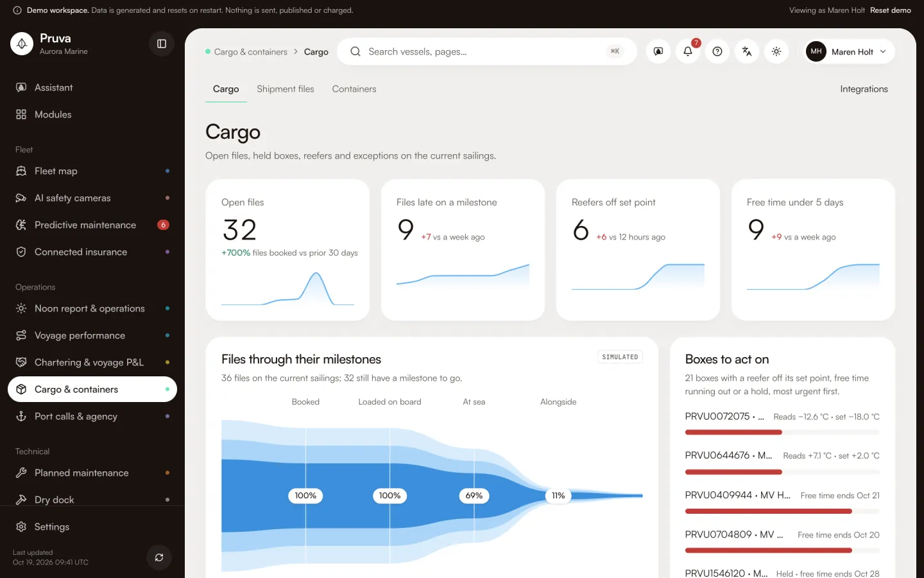Viewport: 924px width, 578px height.
Task: Click the 11% Alongside funnel label
Action: pos(558,496)
